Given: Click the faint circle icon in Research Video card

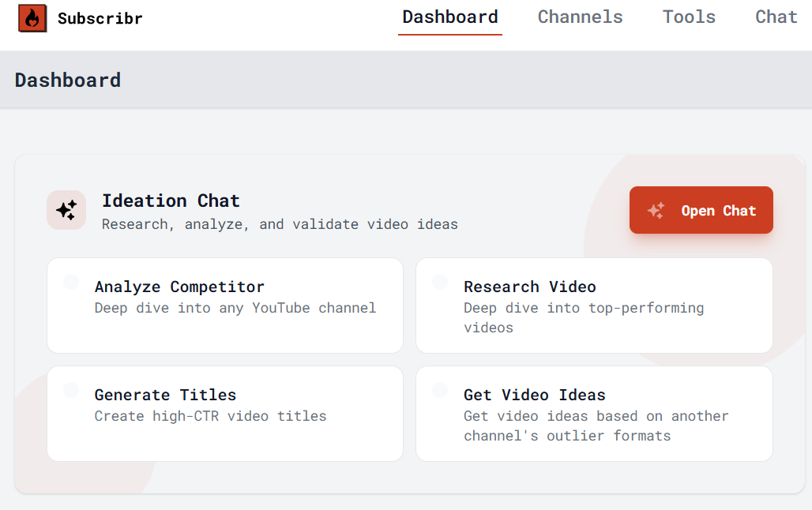Looking at the screenshot, I should 440,282.
